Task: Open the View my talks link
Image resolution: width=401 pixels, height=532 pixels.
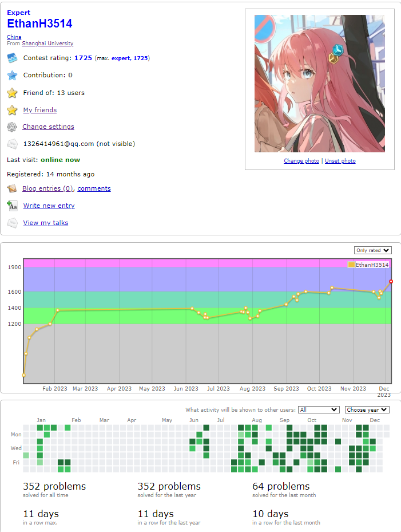Action: (x=45, y=223)
